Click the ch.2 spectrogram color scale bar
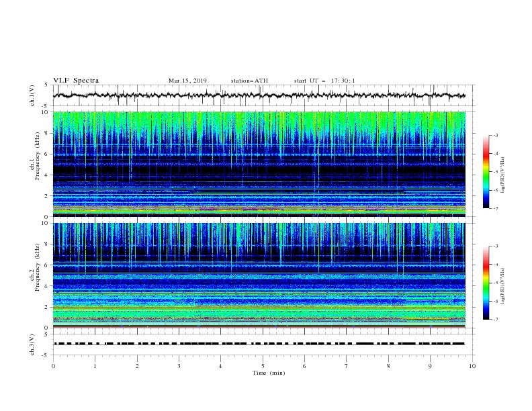This screenshot has width=532, height=411. (486, 283)
